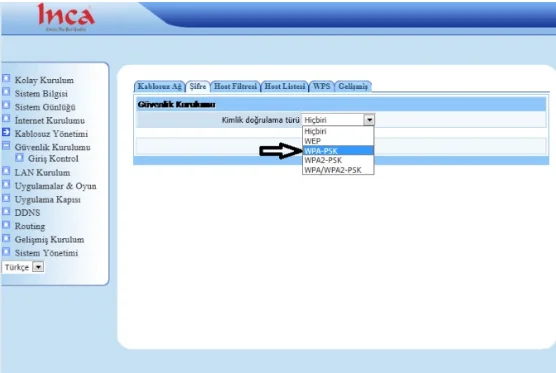The height and width of the screenshot is (373, 556).
Task: Click the square icon beside DDNS
Action: pos(6,211)
